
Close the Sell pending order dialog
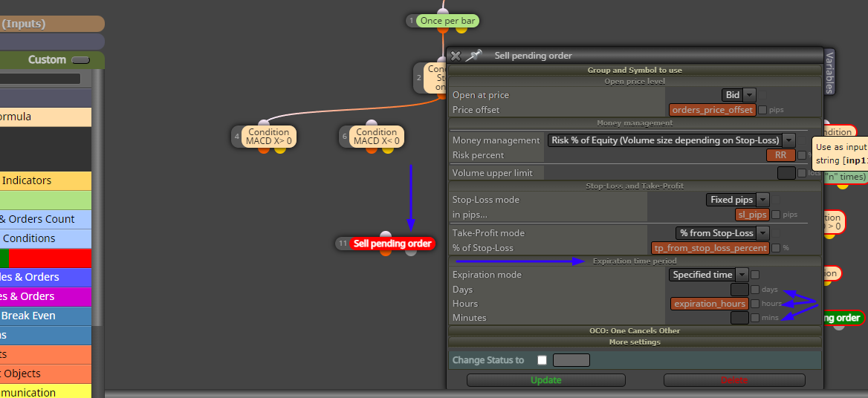click(x=456, y=56)
